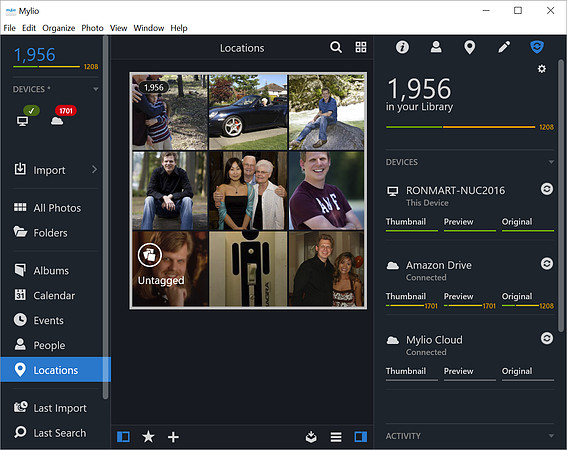Open the map pin panel icon
The height and width of the screenshot is (450, 567).
[x=469, y=47]
